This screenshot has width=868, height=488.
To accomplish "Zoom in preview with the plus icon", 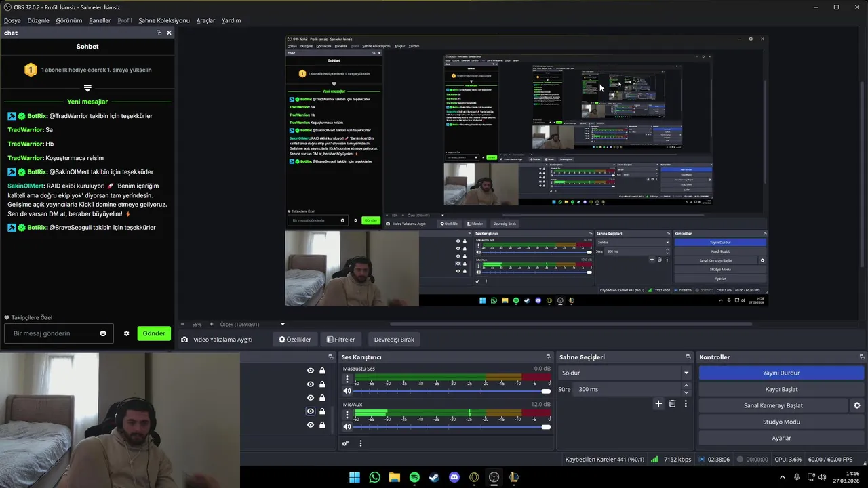I will (212, 324).
